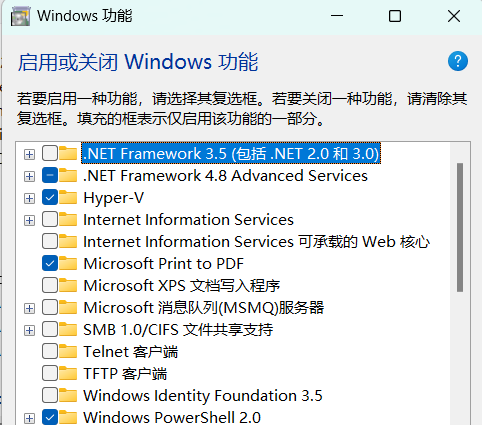Select Internet Information Services 可承载的 Web 核心 label
Viewport: 482px width, 425px height.
click(256, 242)
